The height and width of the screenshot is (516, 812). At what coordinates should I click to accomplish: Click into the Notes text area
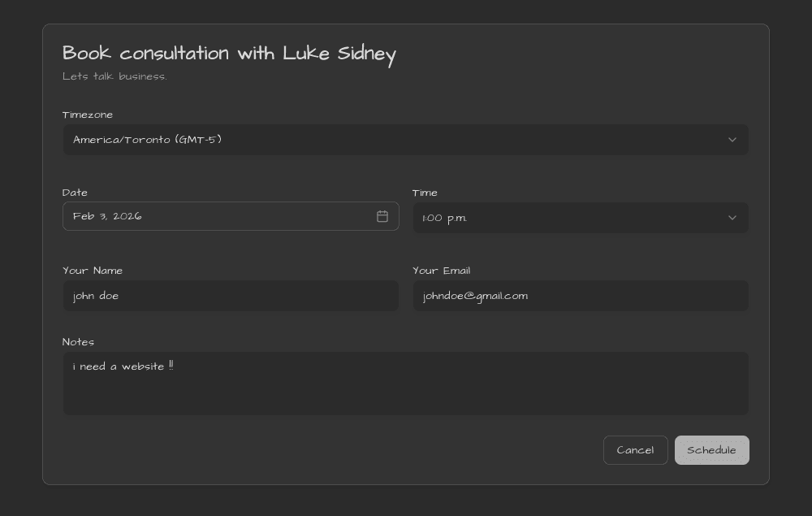point(405,390)
